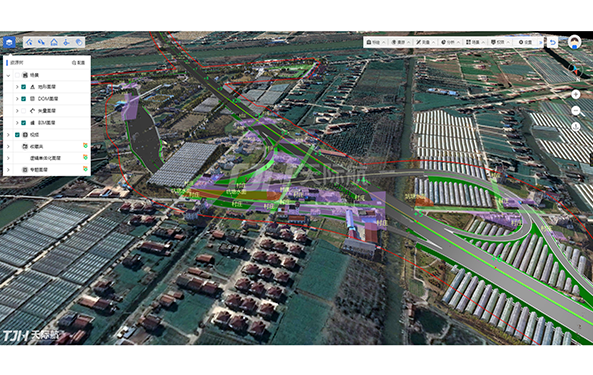
Task: Expand the DOM layer tree node
Action: click(17, 99)
